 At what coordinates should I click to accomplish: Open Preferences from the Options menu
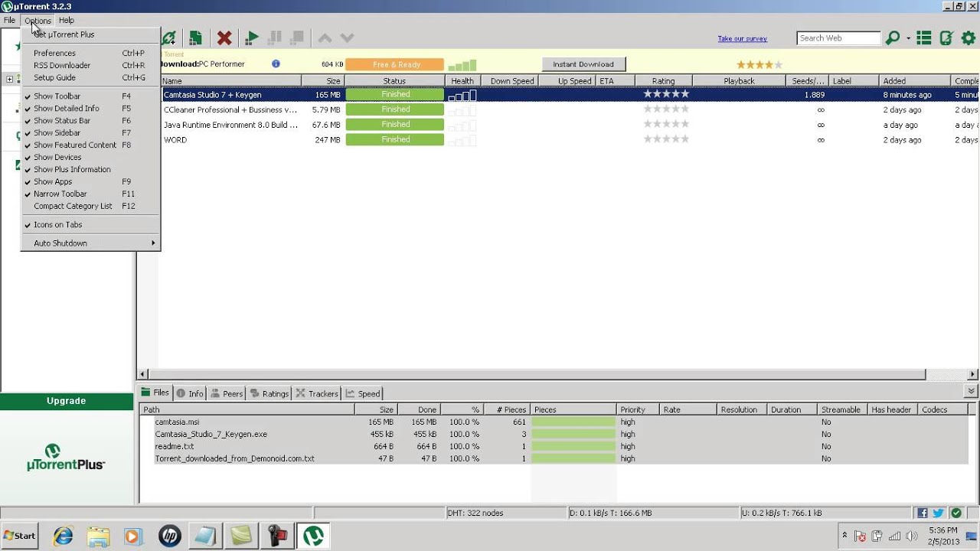click(x=90, y=54)
